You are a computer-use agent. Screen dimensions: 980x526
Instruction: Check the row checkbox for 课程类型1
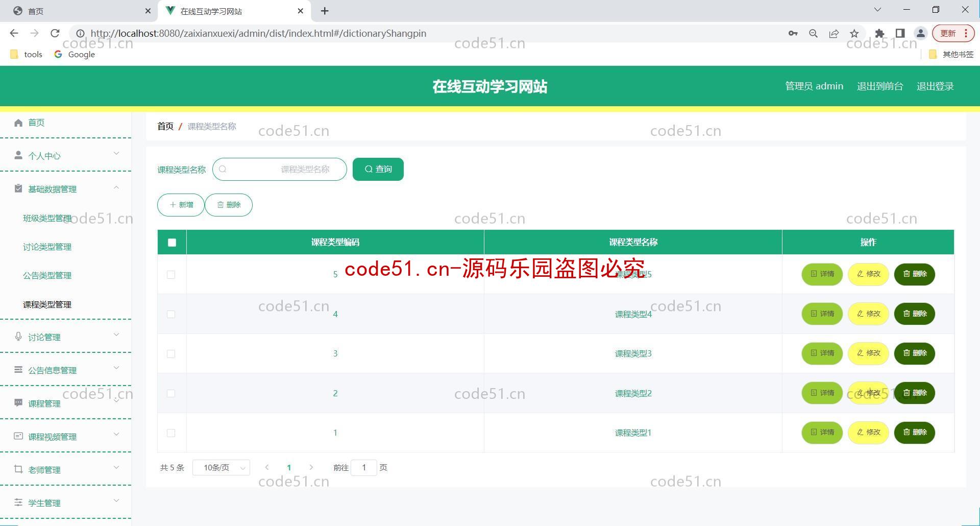pyautogui.click(x=171, y=433)
